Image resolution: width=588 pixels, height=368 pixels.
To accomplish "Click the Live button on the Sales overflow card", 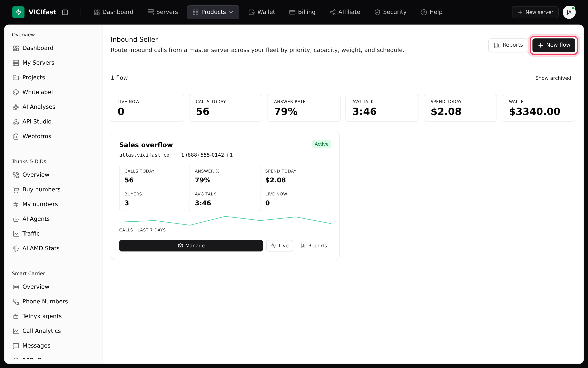I will [x=280, y=246].
